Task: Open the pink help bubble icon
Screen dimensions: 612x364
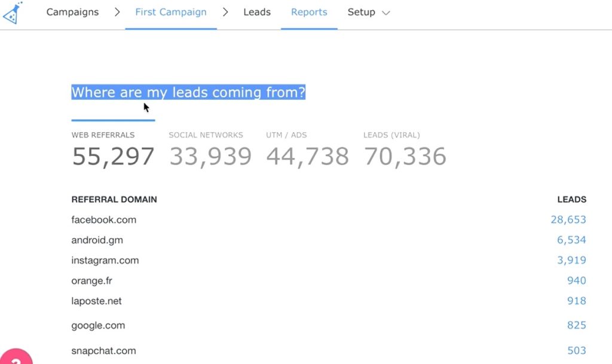Action: tap(16, 357)
